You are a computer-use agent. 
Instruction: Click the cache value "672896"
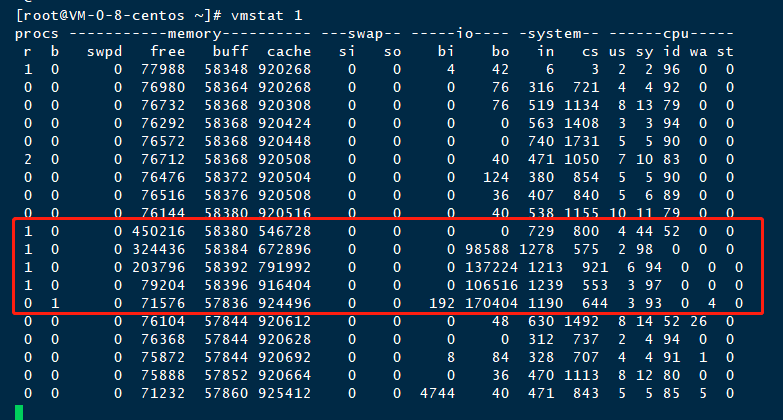(285, 249)
